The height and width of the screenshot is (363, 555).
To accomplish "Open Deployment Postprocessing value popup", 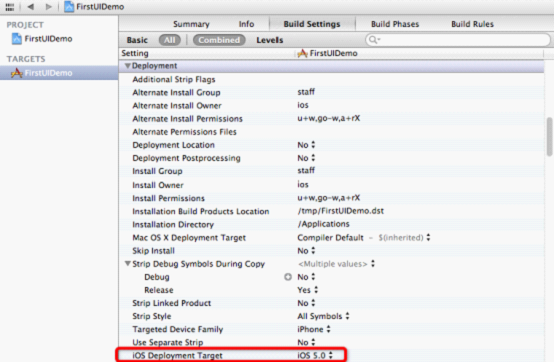I will click(306, 158).
